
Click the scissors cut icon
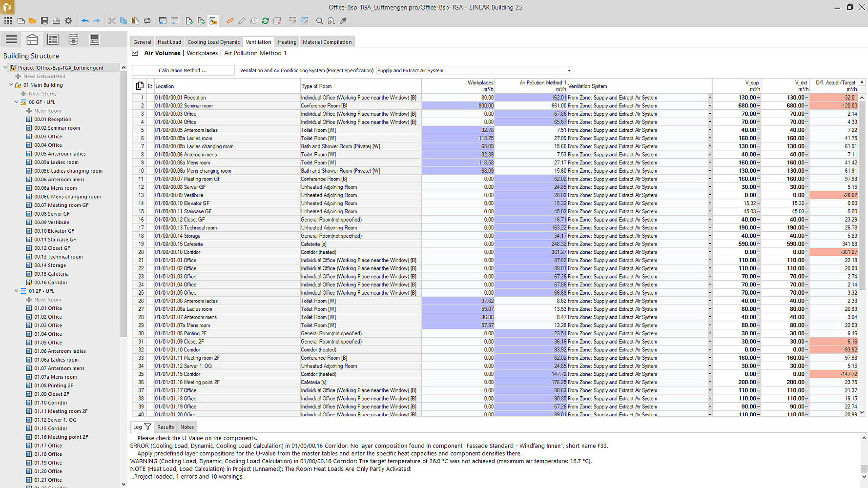(112, 21)
